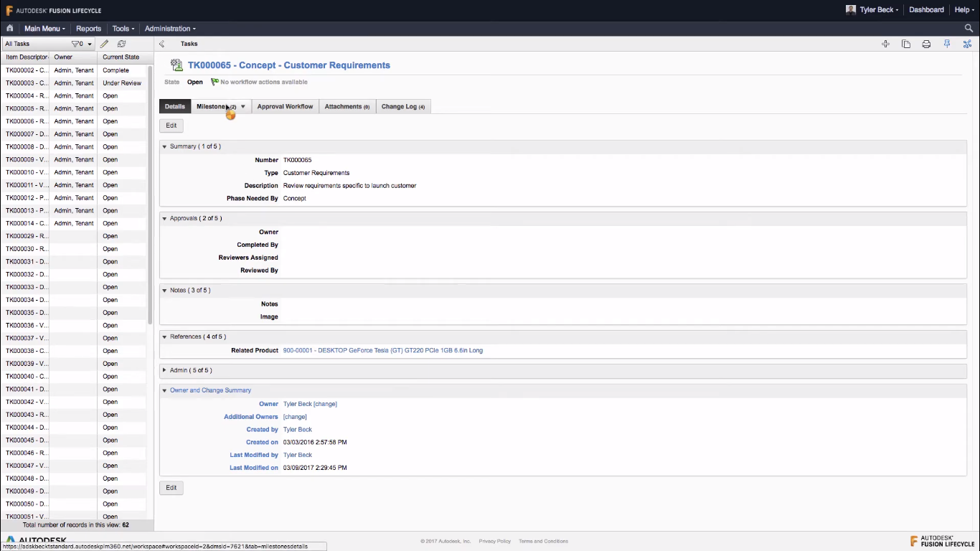
Task: Select the TK000042 task row
Action: click(74, 402)
